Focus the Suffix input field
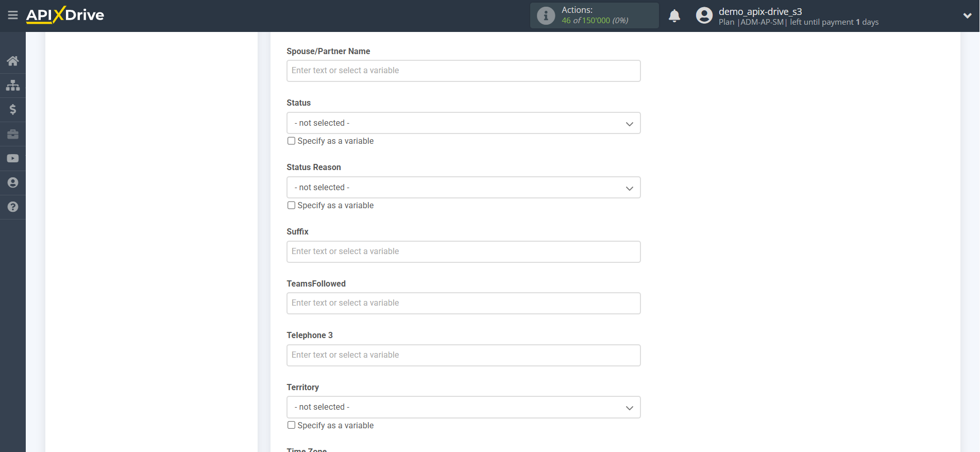This screenshot has width=980, height=452. (463, 252)
